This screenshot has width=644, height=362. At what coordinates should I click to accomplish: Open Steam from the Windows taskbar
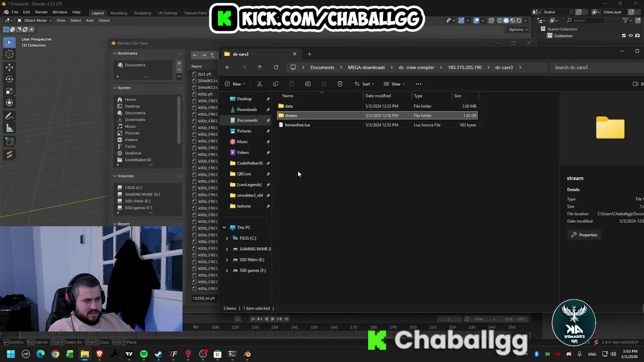[x=158, y=354]
